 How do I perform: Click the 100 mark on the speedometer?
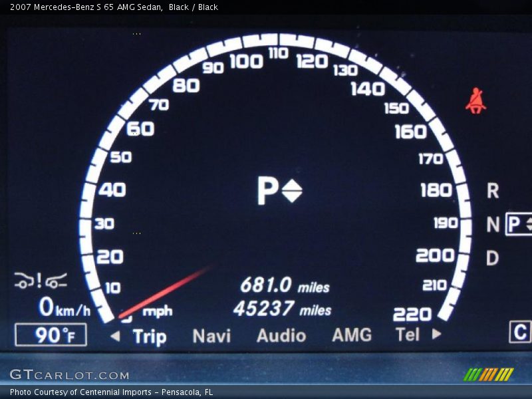[x=246, y=62]
